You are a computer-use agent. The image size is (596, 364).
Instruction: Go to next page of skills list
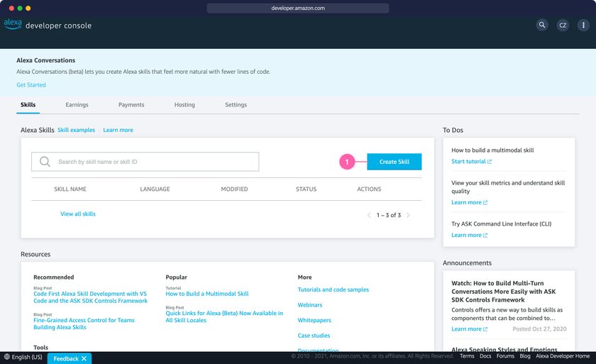tap(408, 215)
